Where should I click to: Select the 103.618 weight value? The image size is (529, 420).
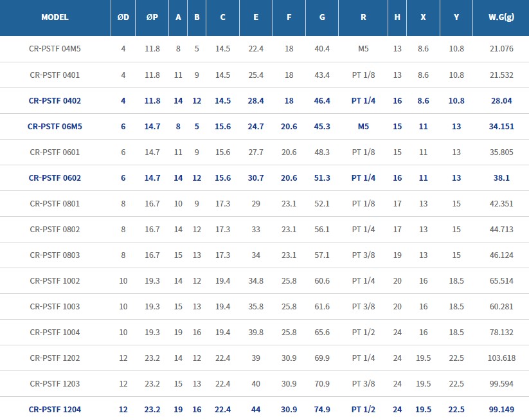(x=501, y=358)
